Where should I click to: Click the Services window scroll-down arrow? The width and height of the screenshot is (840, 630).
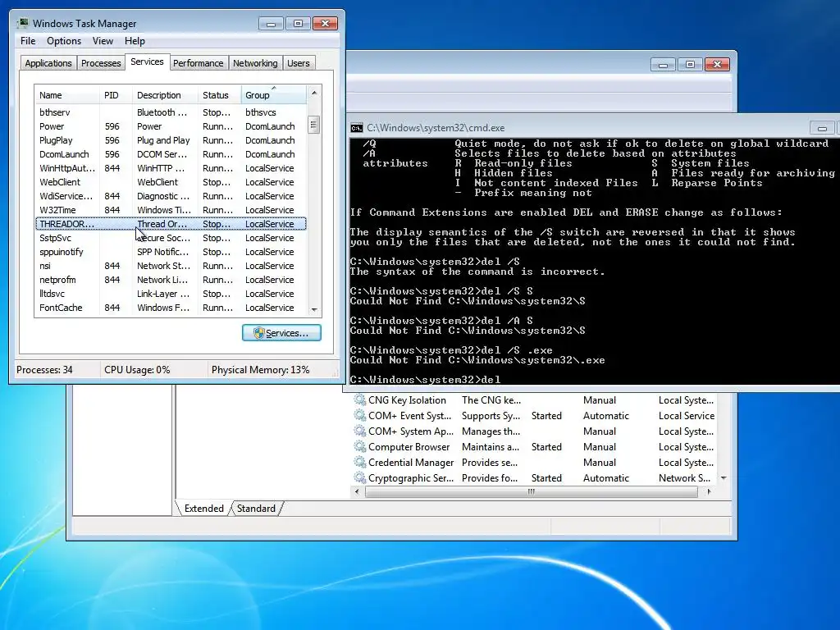pos(724,478)
